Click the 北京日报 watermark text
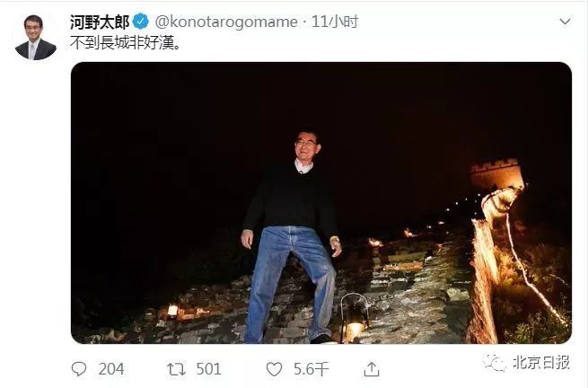Viewport: 588px width, 388px height. click(541, 362)
